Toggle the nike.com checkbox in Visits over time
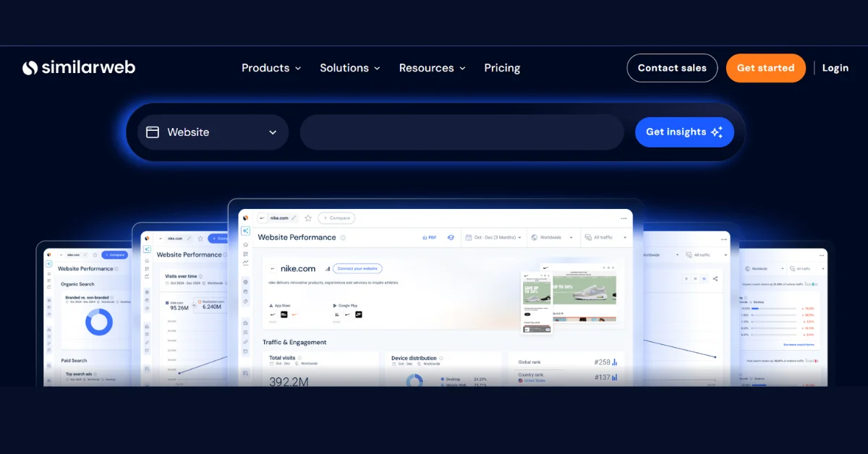Viewport: 868px width, 454px height. tap(167, 303)
